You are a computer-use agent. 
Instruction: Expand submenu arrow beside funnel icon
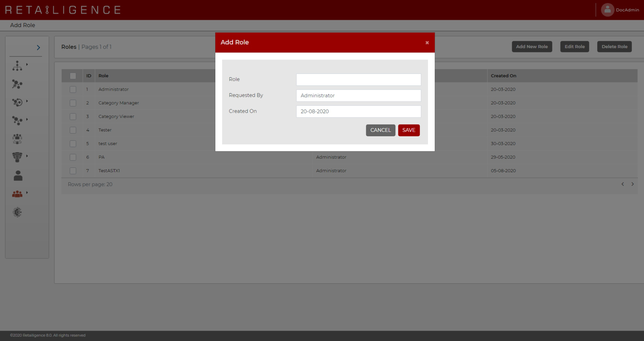pos(27,156)
